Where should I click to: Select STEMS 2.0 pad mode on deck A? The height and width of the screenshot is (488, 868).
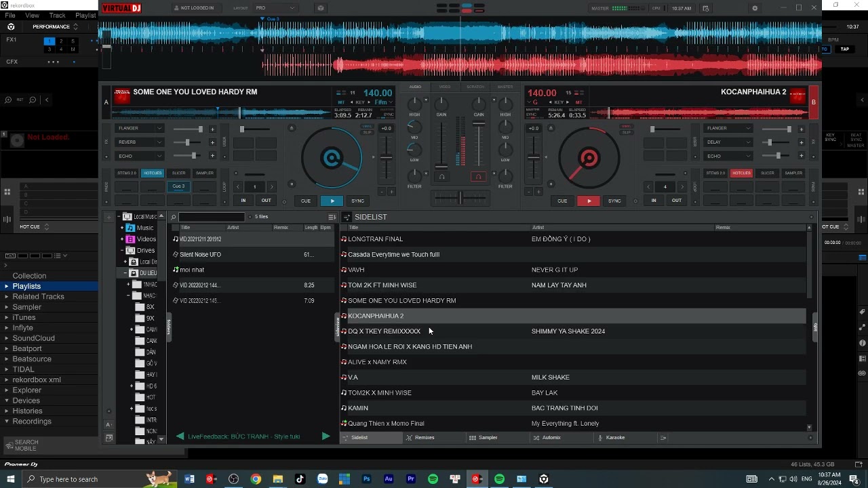point(127,173)
